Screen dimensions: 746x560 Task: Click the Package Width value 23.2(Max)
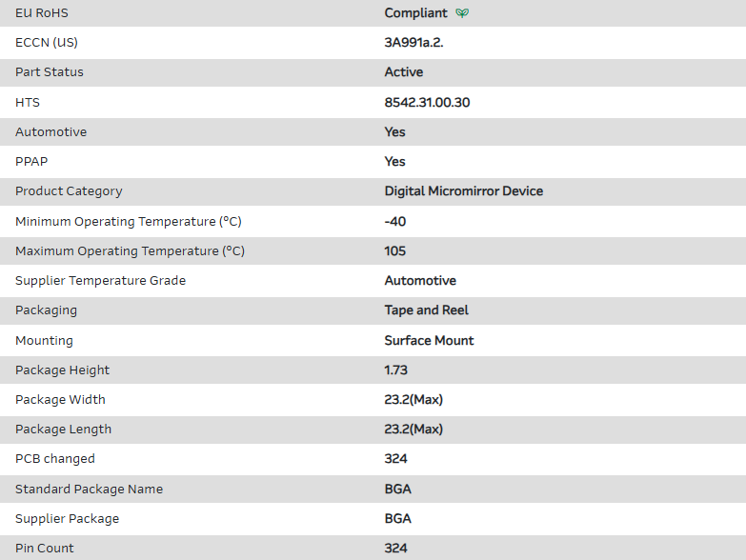(413, 400)
